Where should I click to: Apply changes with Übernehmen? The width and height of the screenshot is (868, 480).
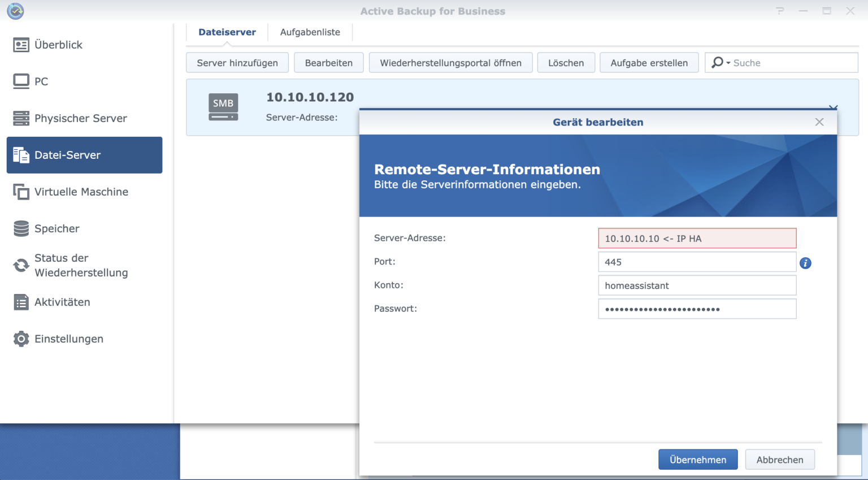[x=697, y=459]
